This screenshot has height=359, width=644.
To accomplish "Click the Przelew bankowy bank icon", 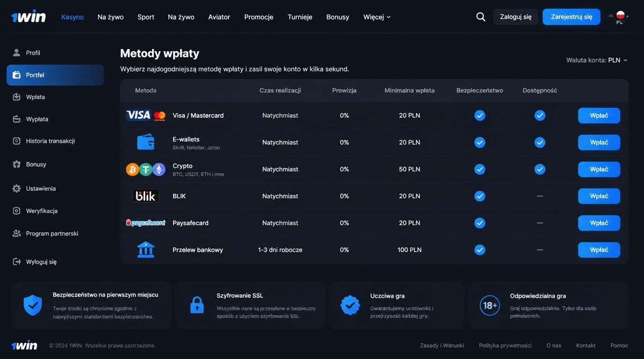I will pos(146,250).
